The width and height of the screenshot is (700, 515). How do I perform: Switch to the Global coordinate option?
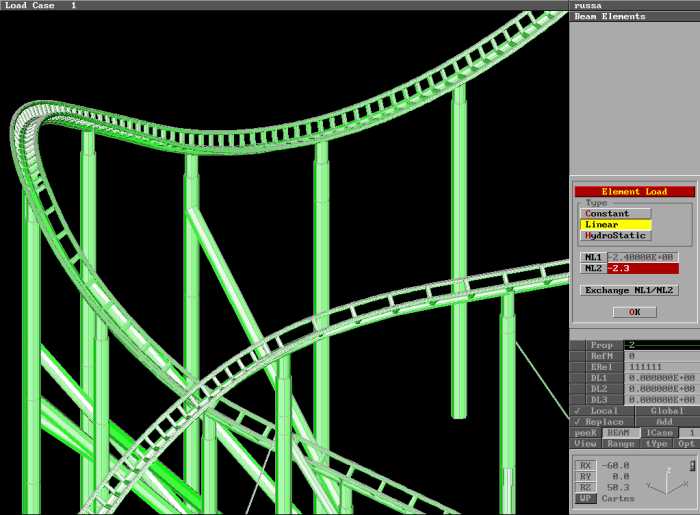(667, 411)
